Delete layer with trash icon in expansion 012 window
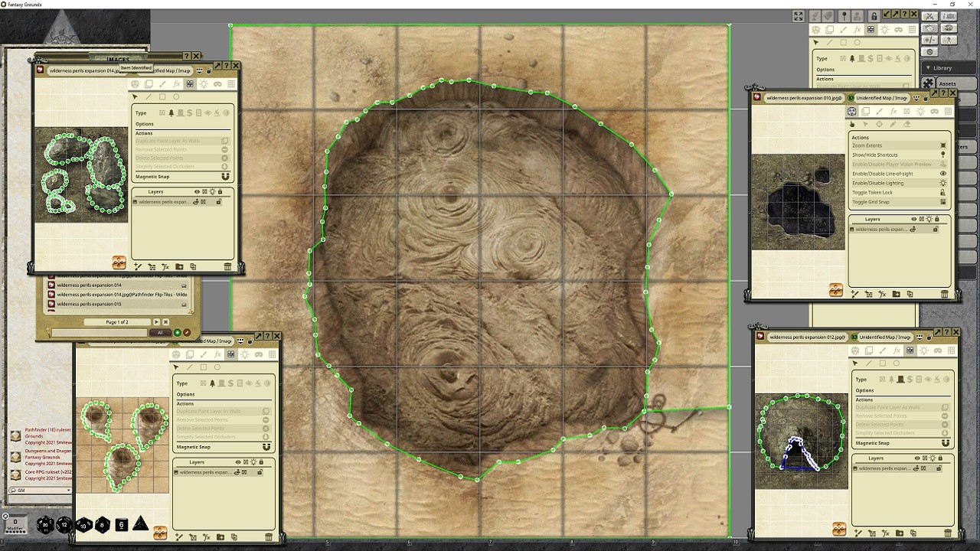The height and width of the screenshot is (551, 980). pyautogui.click(x=948, y=533)
